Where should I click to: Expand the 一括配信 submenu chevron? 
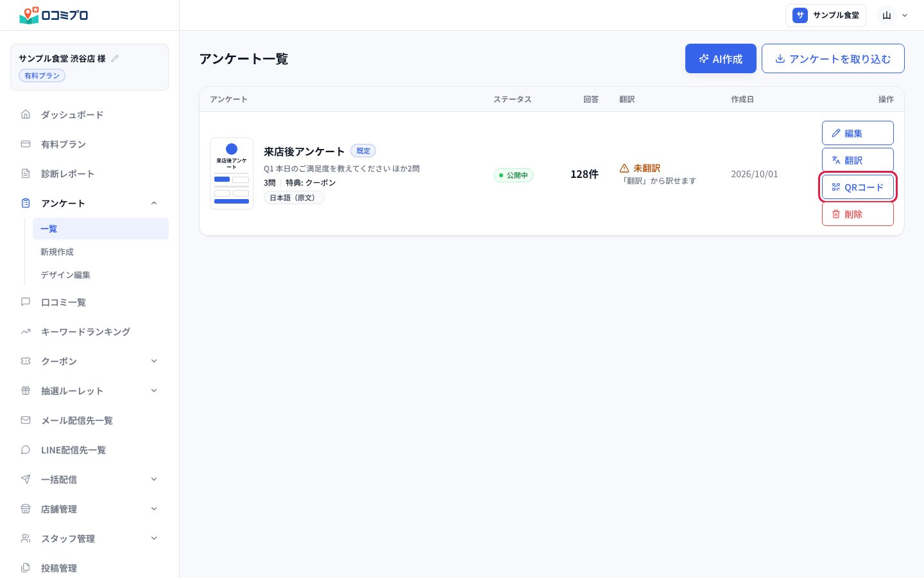click(154, 479)
